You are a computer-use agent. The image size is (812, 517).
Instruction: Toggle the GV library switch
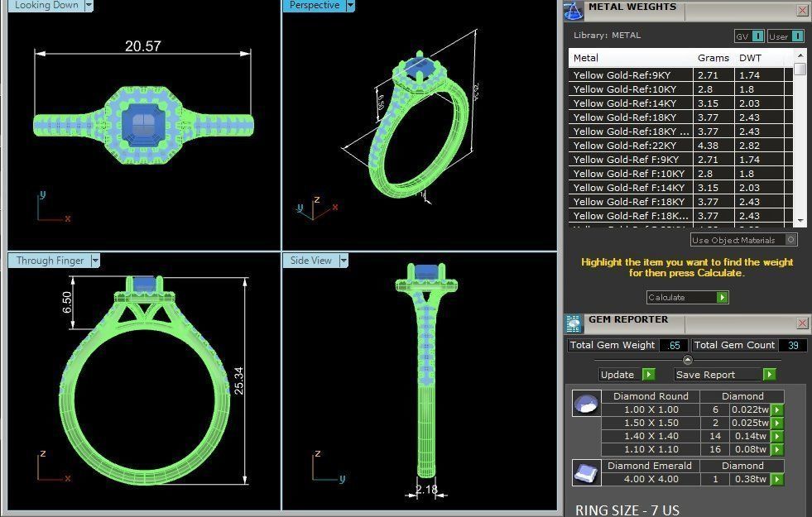(x=757, y=36)
